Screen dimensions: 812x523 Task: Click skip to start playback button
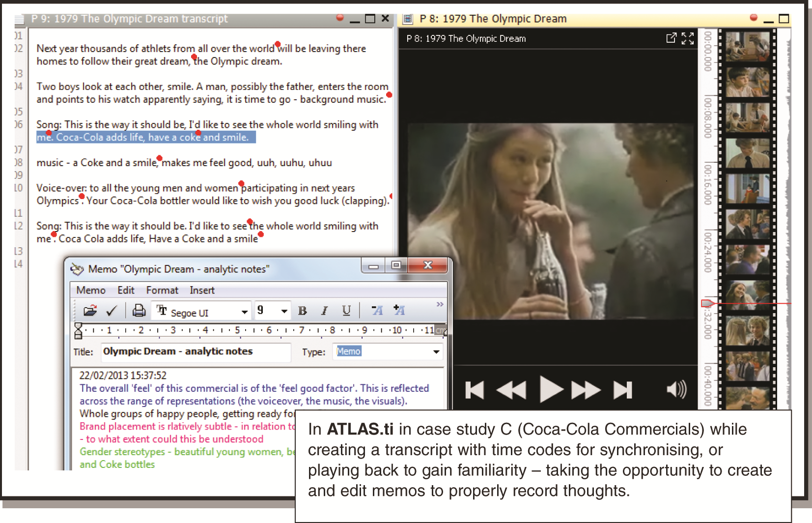pyautogui.click(x=475, y=390)
